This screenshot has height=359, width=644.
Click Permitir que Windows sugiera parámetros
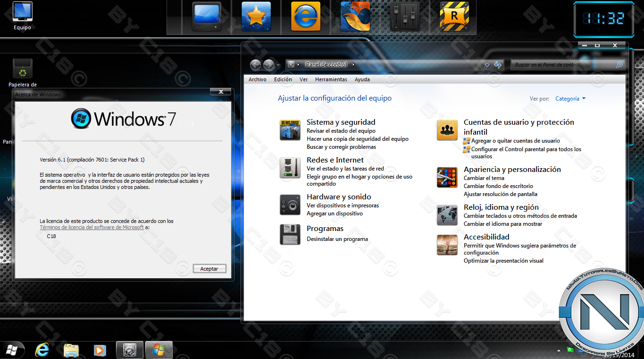click(520, 249)
